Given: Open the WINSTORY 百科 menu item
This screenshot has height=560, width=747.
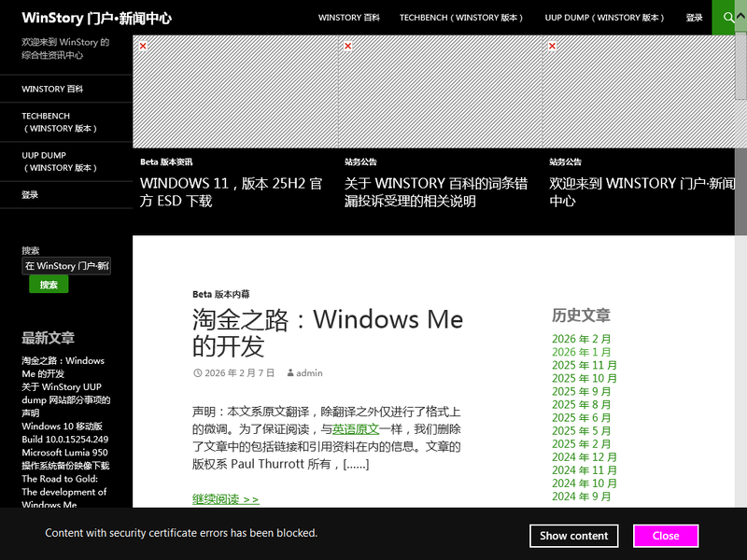Looking at the screenshot, I should 349,17.
